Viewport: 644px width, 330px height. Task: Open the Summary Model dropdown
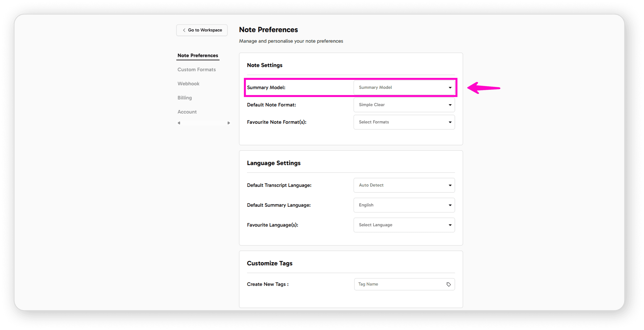point(404,87)
